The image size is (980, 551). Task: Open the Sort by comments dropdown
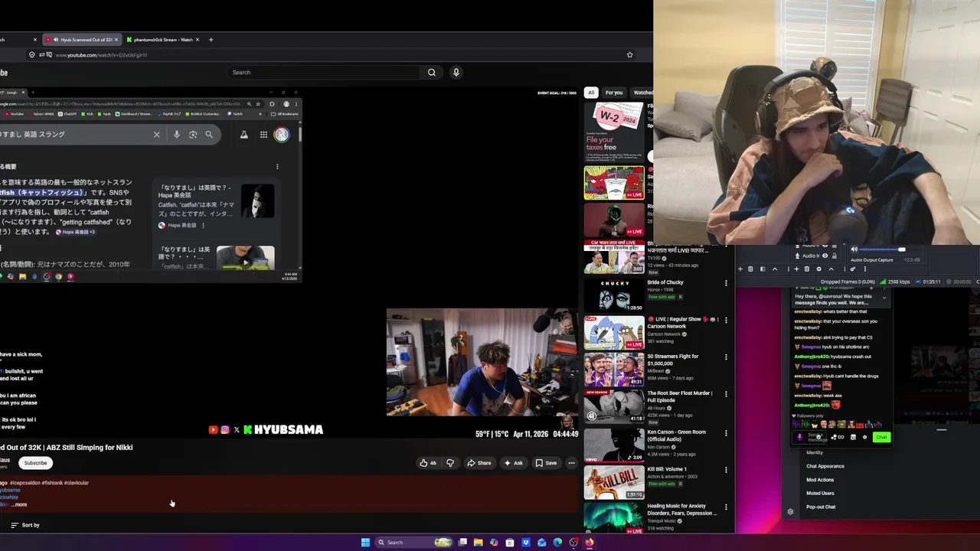(25, 525)
